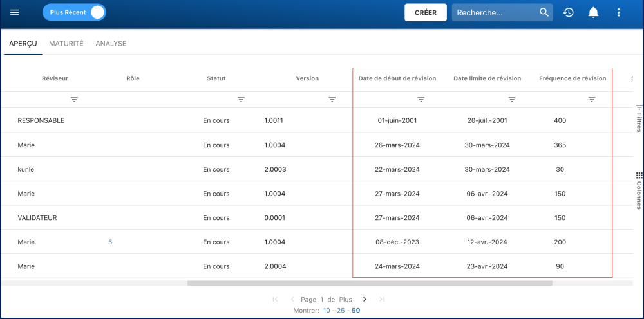Click version 2.0003 cell
644x319 pixels.
[275, 169]
